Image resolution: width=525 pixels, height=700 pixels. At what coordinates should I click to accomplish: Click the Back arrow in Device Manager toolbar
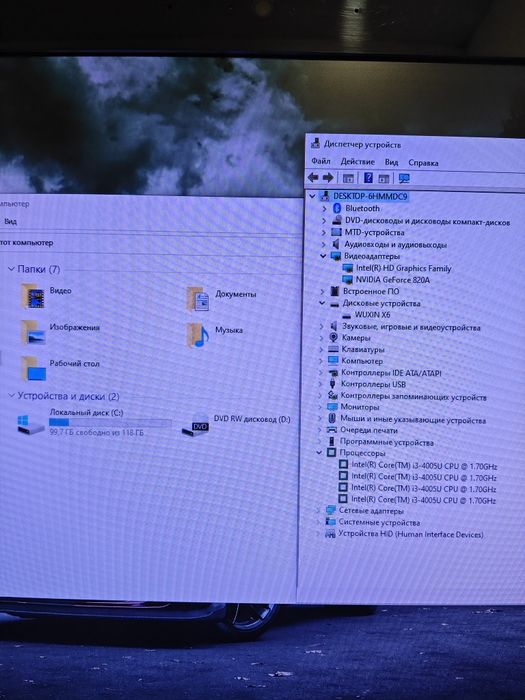(313, 178)
